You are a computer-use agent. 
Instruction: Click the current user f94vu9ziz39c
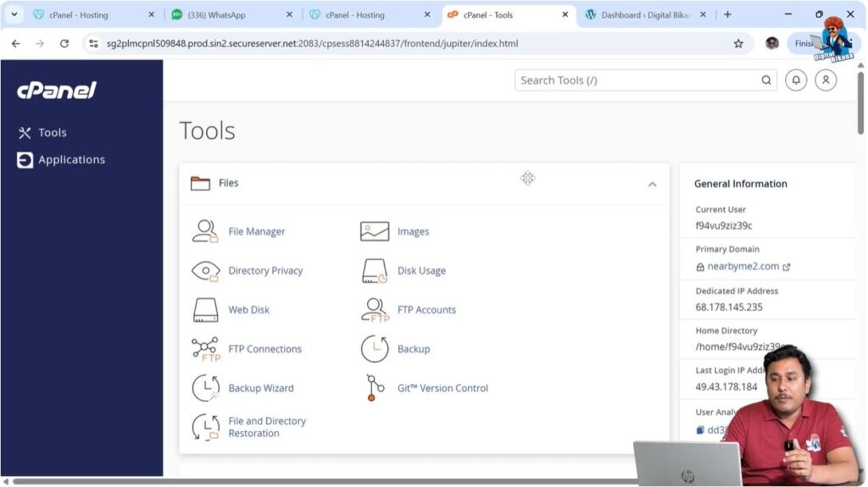pos(724,226)
